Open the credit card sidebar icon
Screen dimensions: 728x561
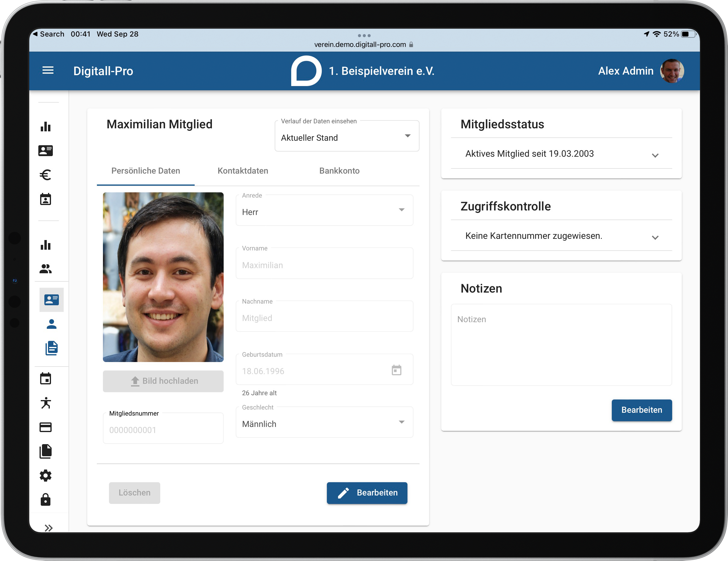click(46, 427)
